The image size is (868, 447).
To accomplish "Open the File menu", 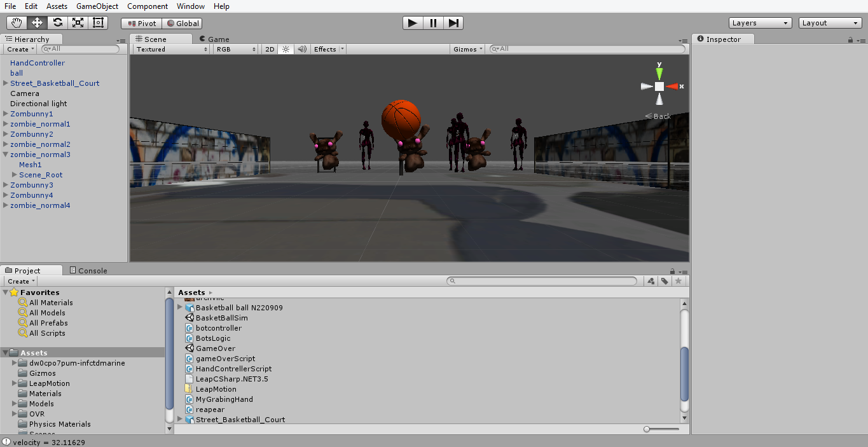I will point(10,6).
